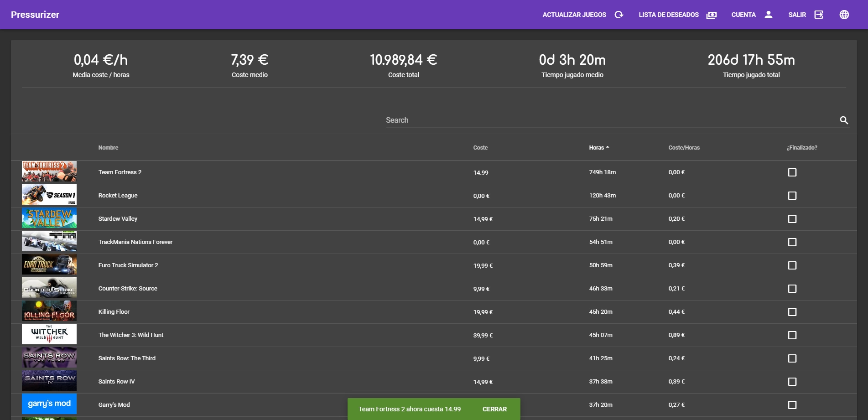868x420 pixels.
Task: Sort by Coste/Horas column header
Action: click(684, 148)
